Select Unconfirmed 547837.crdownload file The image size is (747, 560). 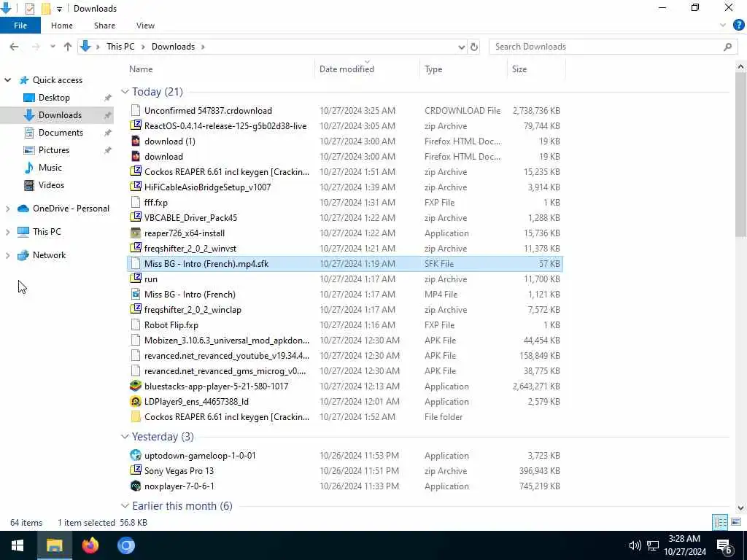345,111
